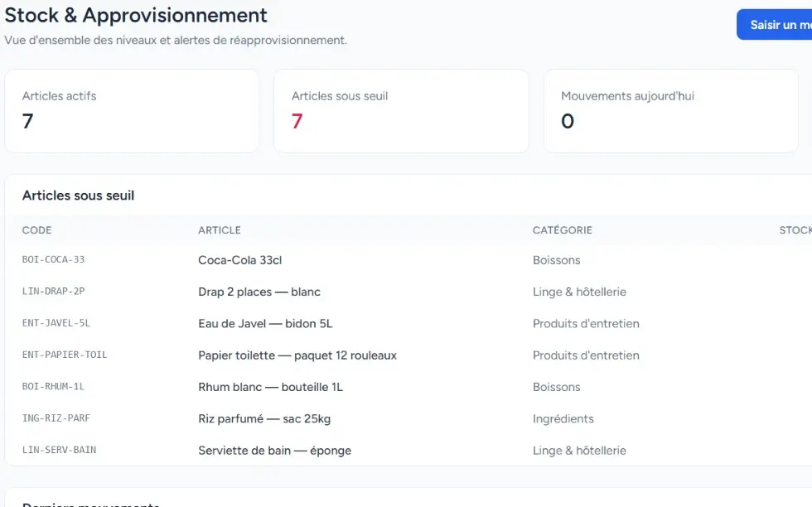812x507 pixels.
Task: Click the blue 'Saisir un m' button
Action: [774, 24]
